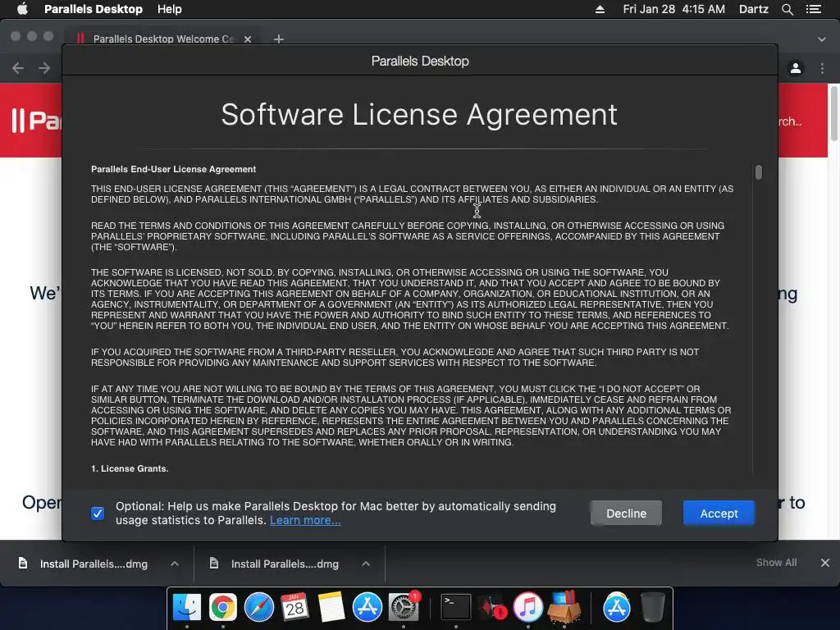Image resolution: width=840 pixels, height=630 pixels.
Task: Click first Install Parallels dmg file icon
Action: (23, 563)
